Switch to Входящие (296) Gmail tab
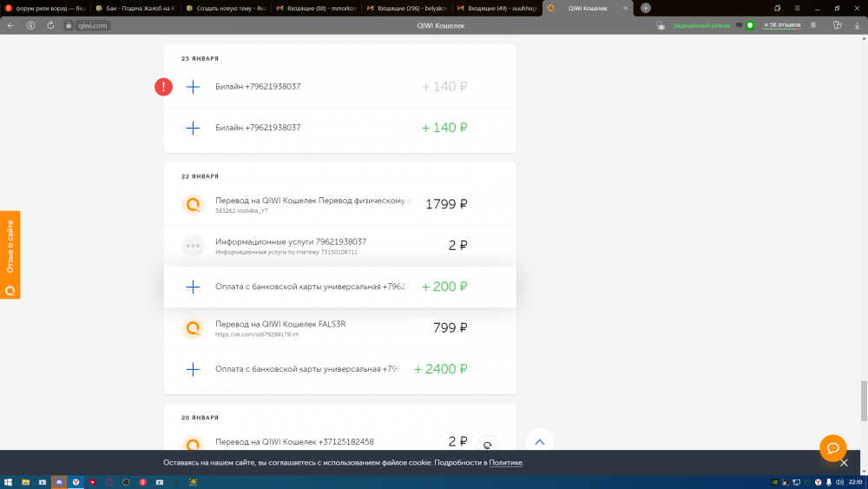 click(407, 9)
